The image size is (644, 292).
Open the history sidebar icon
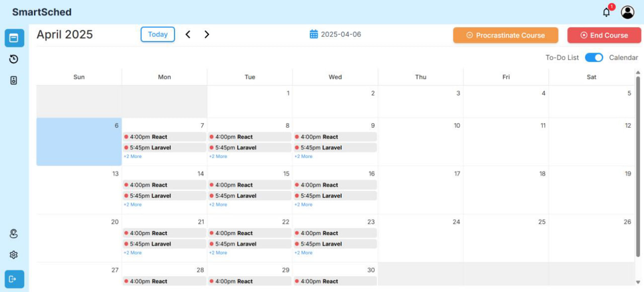coord(14,59)
